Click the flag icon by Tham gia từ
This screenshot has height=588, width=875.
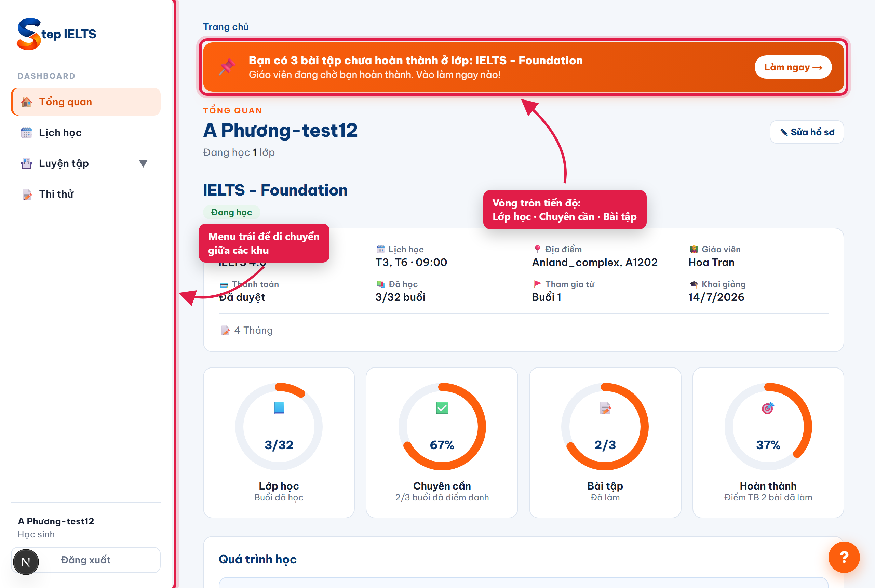(537, 284)
